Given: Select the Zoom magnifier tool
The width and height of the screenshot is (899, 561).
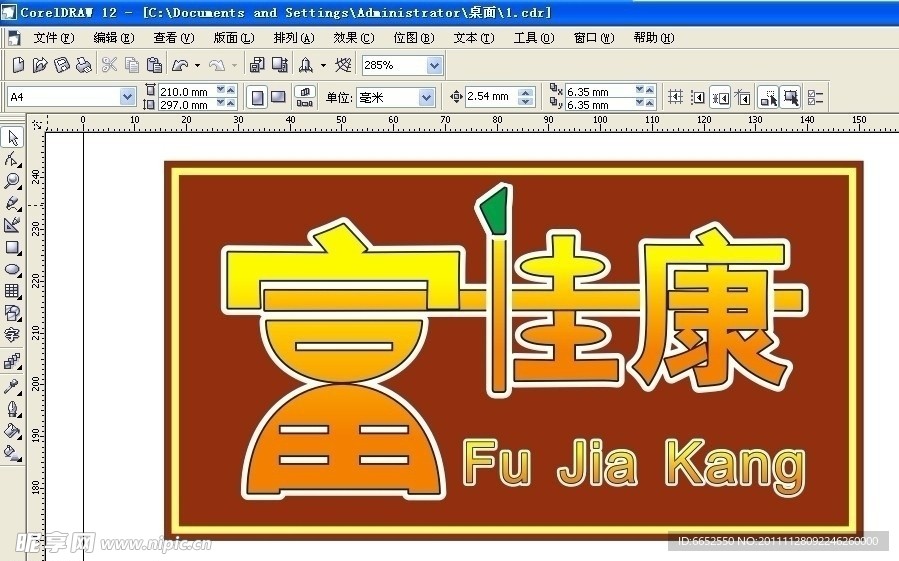Looking at the screenshot, I should [x=12, y=181].
